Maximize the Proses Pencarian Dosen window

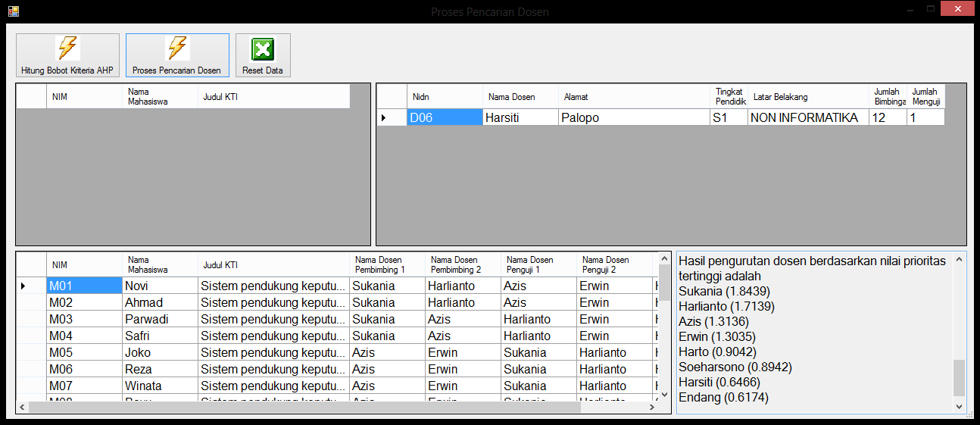pos(930,10)
